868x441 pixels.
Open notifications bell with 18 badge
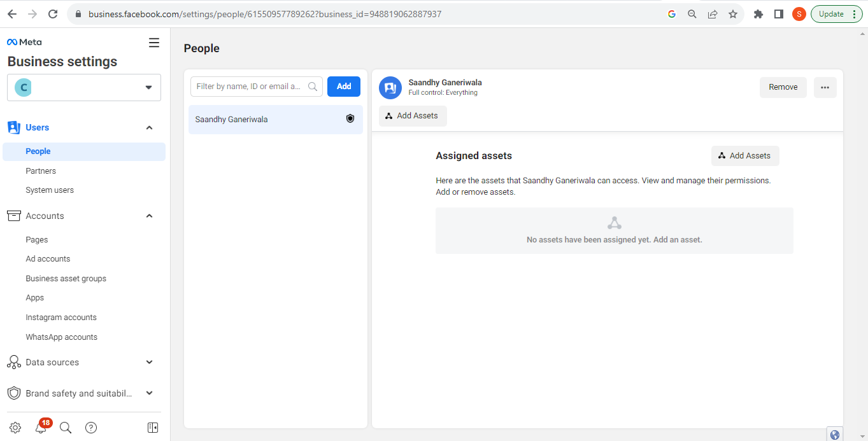(41, 427)
